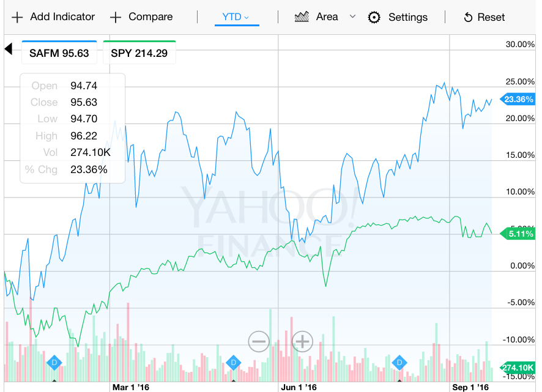Click the Add Indicator button
The height and width of the screenshot is (392, 542).
[53, 17]
